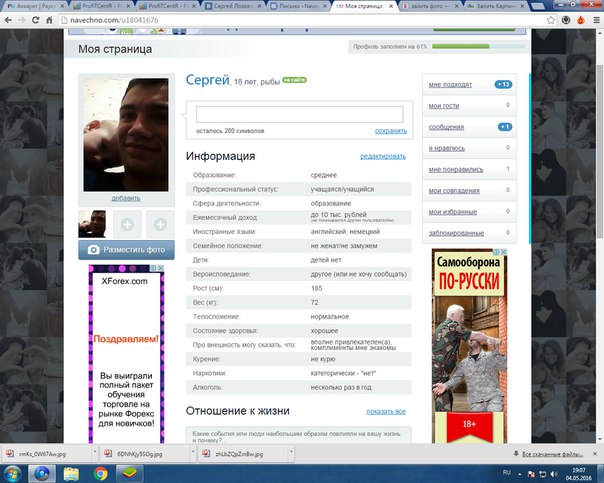604x483 pixels.
Task: Click the flame extension icon in toolbar
Action: [581, 20]
